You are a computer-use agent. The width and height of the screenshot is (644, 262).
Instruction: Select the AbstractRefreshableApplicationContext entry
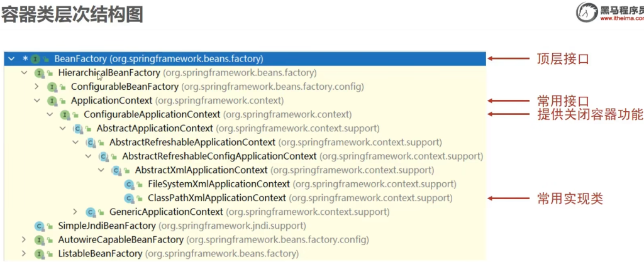pyautogui.click(x=192, y=142)
